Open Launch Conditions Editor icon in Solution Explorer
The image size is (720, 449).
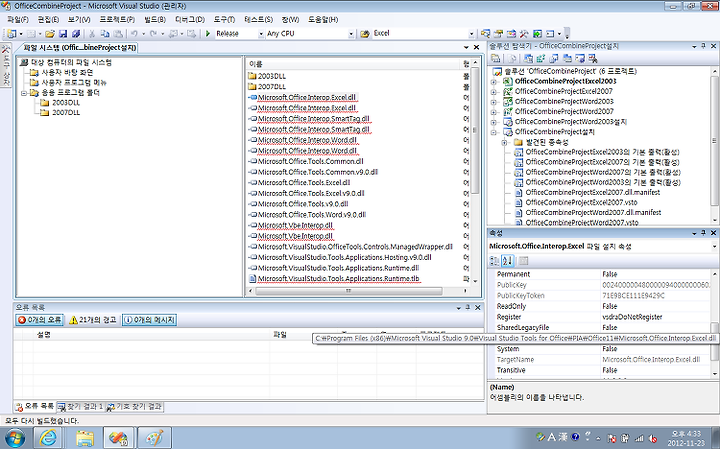[x=593, y=58]
